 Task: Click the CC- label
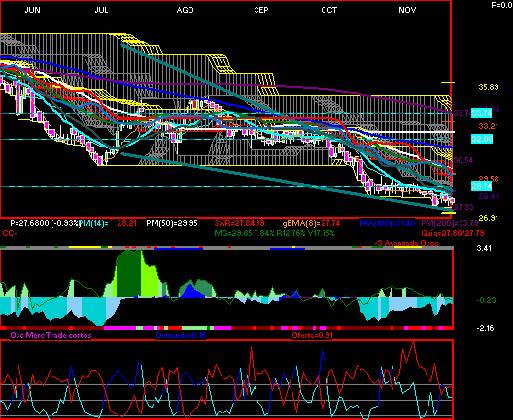tap(10, 233)
